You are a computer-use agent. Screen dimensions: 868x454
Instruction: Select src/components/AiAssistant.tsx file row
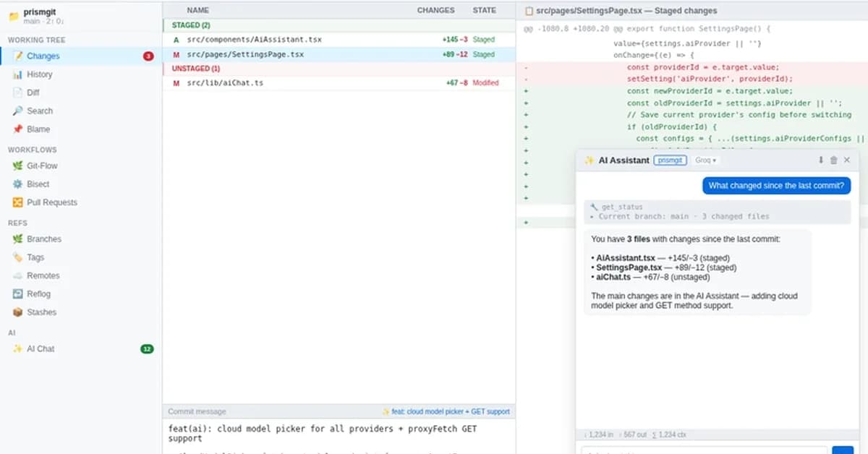339,40
